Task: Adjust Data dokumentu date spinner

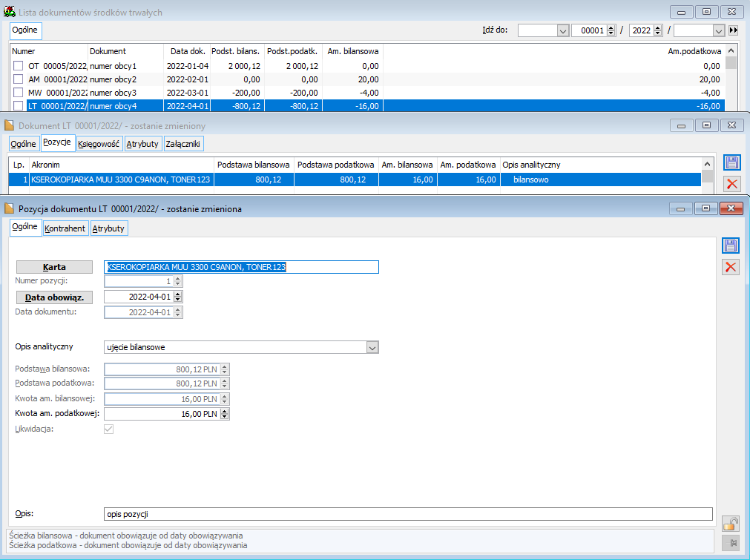Action: tap(178, 312)
